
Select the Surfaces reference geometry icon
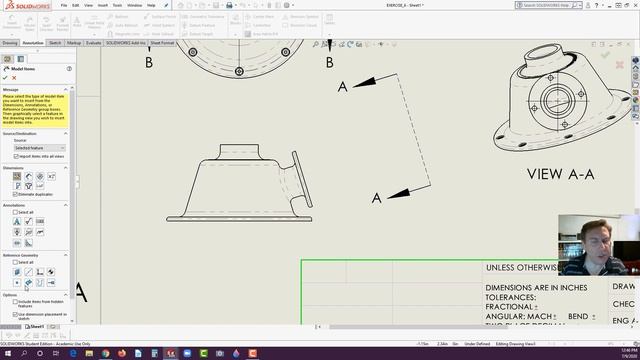click(28, 282)
